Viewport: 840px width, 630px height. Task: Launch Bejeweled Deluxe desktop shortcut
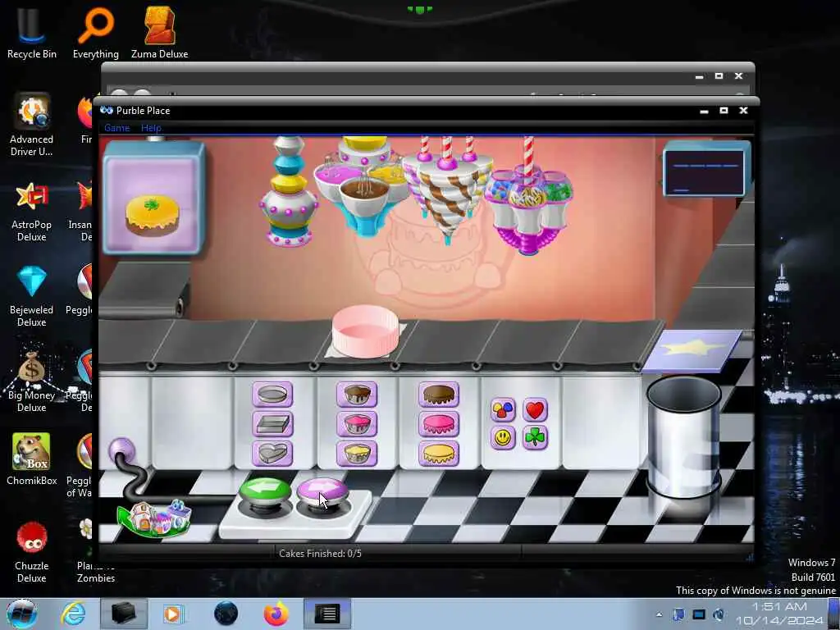tap(32, 295)
